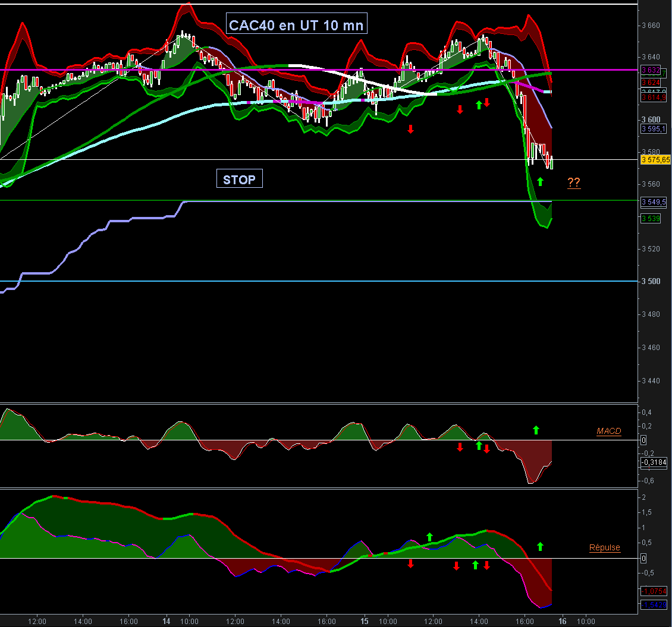Click the bold 3 600 price axis label

tap(651, 119)
